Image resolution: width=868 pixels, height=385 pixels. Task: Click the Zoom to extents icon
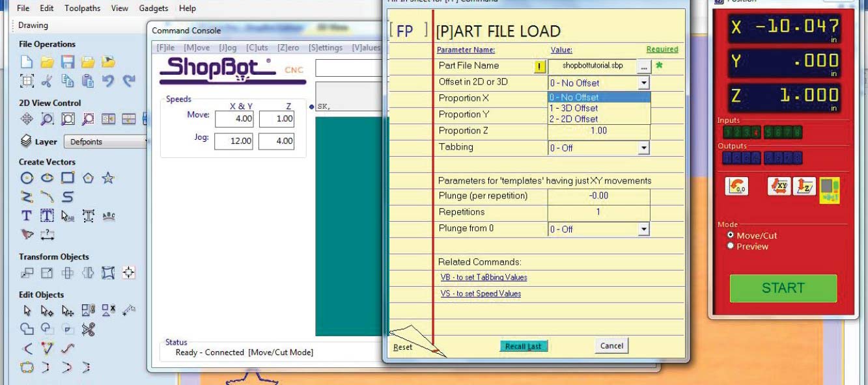pyautogui.click(x=67, y=119)
